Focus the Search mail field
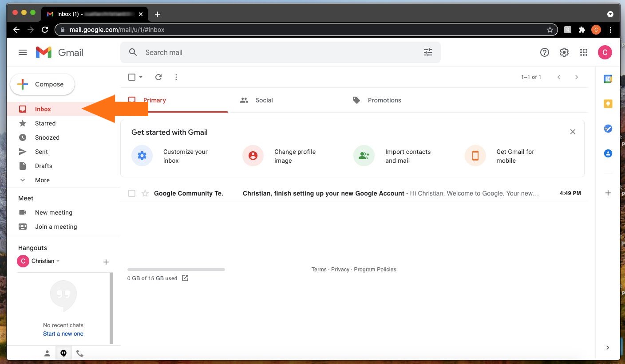 tap(281, 52)
